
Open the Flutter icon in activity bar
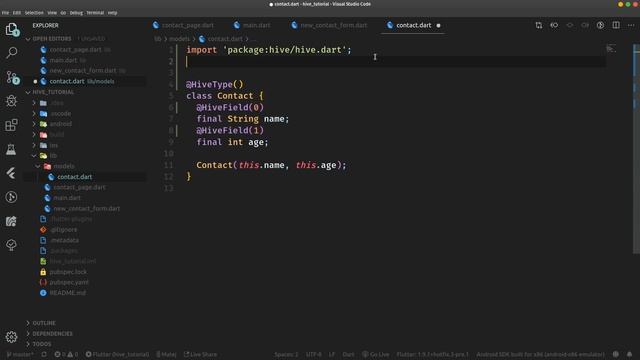point(11,173)
